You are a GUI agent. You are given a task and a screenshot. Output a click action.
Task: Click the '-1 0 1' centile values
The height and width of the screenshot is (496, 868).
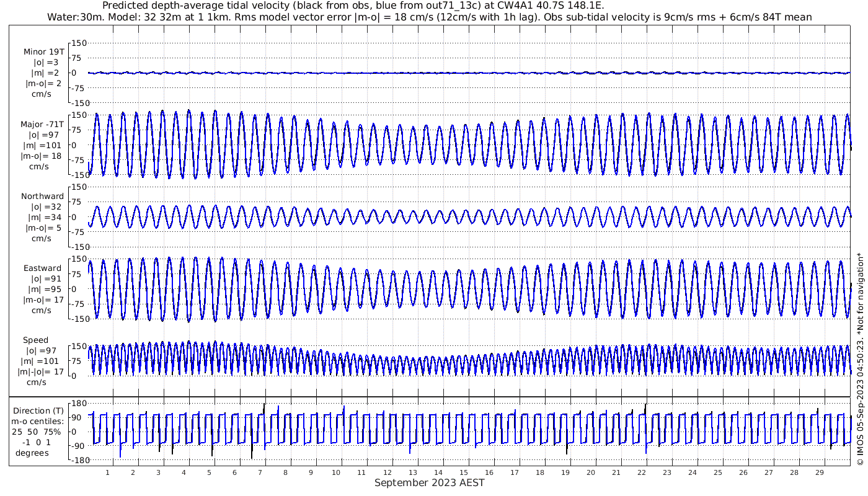(x=38, y=443)
